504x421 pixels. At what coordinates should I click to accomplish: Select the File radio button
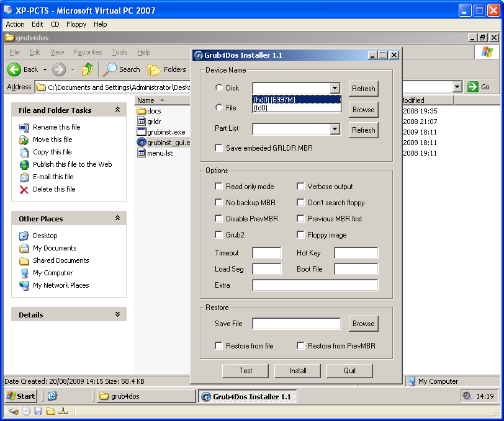tap(219, 107)
